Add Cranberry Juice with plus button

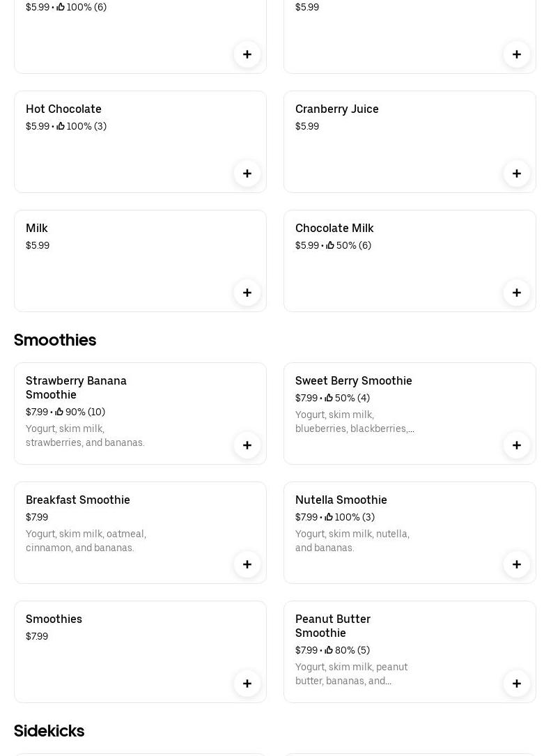[x=517, y=173]
